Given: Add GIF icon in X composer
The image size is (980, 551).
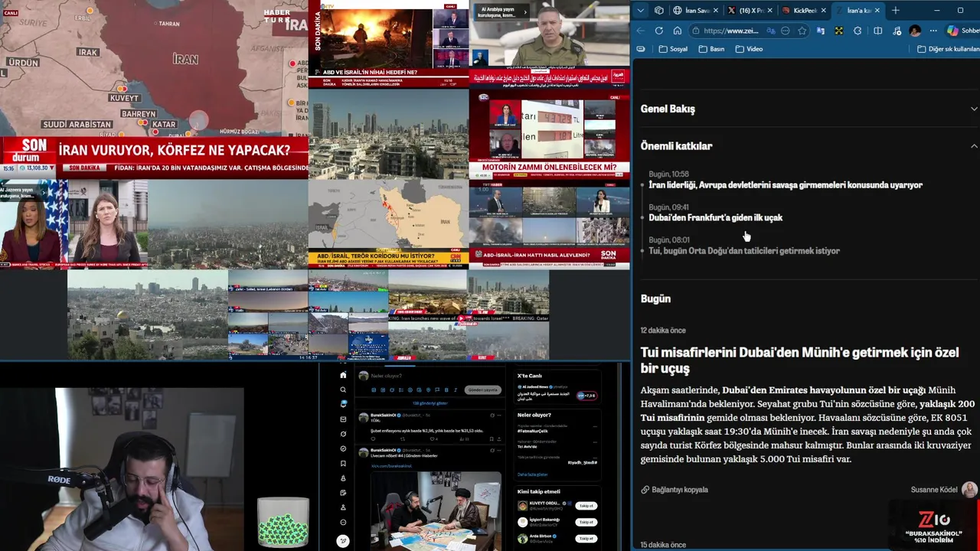Looking at the screenshot, I should [383, 390].
